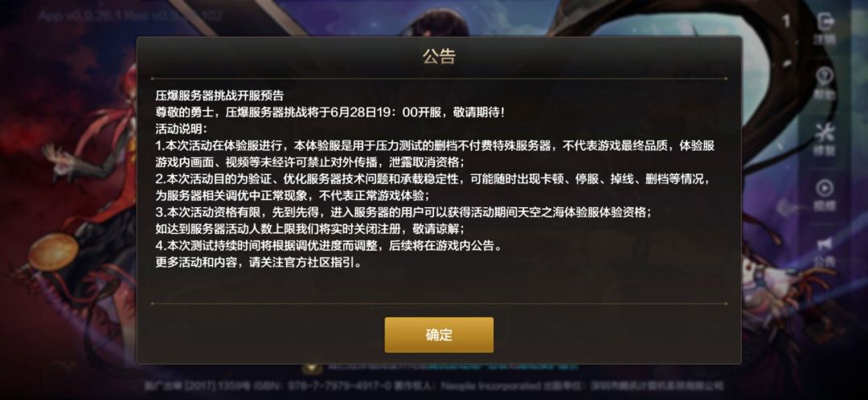This screenshot has height=400, width=868.
Task: Click the 压爆服务器挑战开服预告 heading line
Action: [x=219, y=96]
